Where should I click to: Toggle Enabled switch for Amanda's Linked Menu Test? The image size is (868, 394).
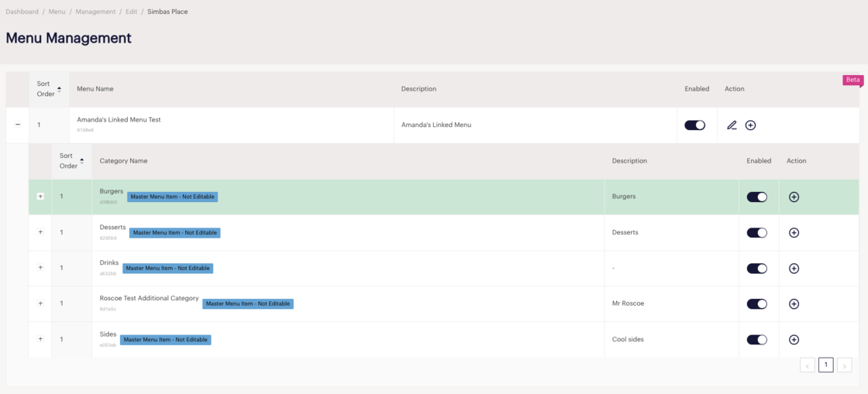[x=694, y=125]
